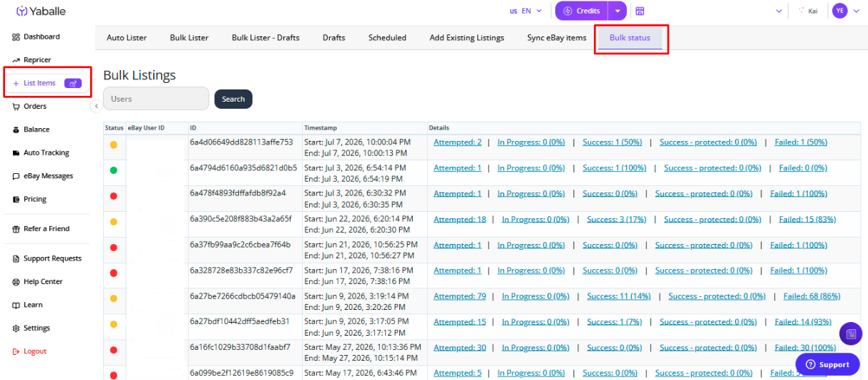Click the Credits button
The image size is (868, 380).
(582, 11)
